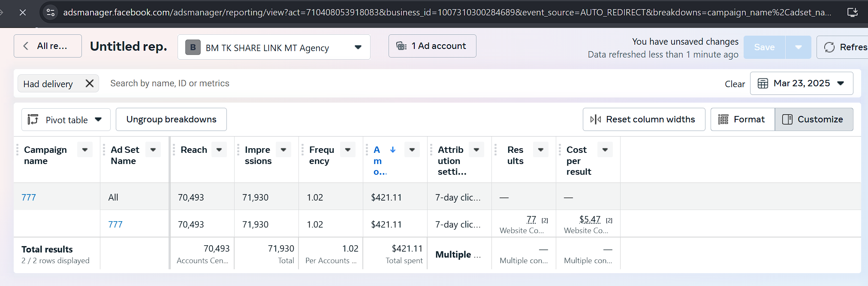The height and width of the screenshot is (286, 868).
Task: Click the Format table icon
Action: (723, 119)
